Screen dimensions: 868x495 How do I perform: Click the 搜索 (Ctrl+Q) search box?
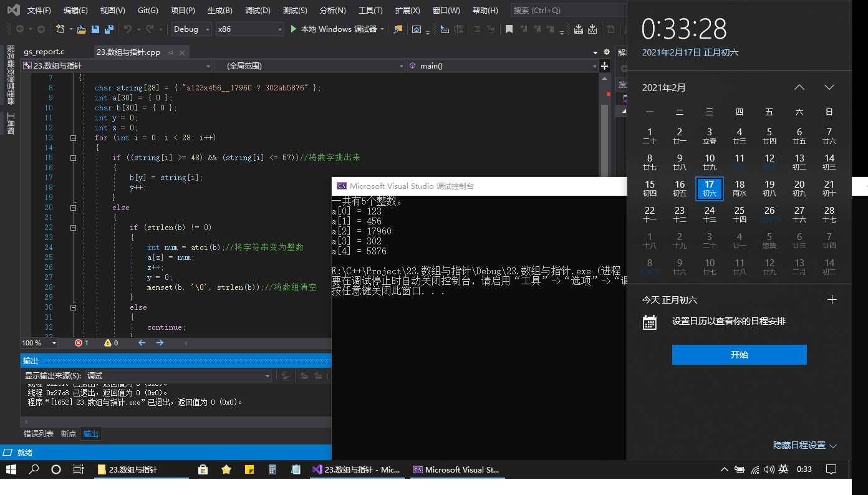pyautogui.click(x=569, y=11)
